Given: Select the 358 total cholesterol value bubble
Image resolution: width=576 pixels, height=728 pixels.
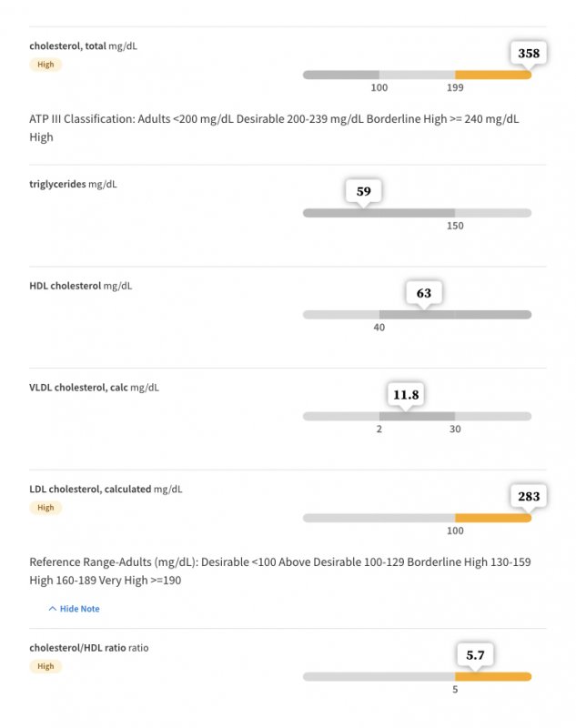Looking at the screenshot, I should click(529, 53).
